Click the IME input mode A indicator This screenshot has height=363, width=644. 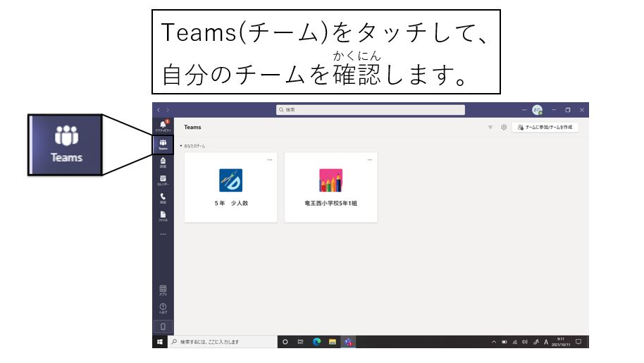click(x=546, y=342)
